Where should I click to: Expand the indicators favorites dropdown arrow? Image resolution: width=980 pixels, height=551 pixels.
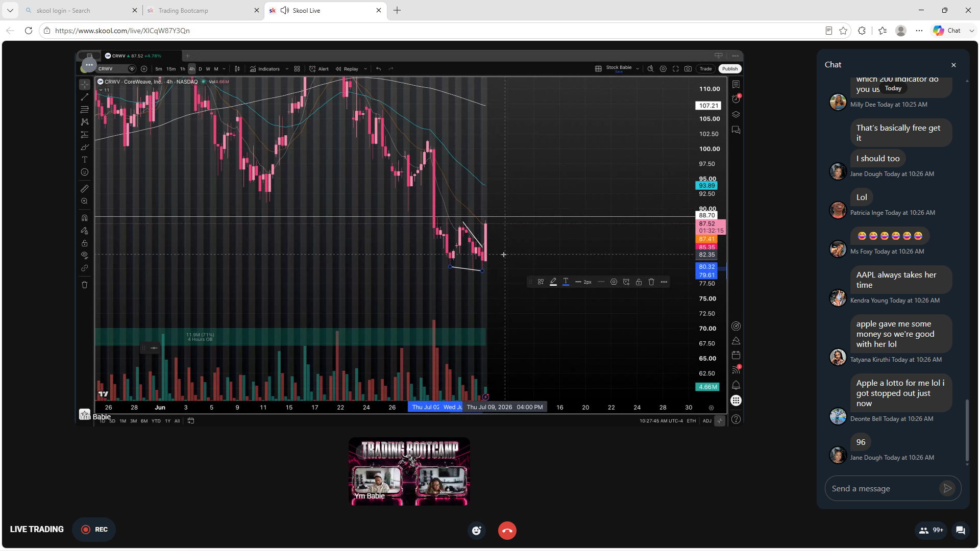pyautogui.click(x=287, y=69)
